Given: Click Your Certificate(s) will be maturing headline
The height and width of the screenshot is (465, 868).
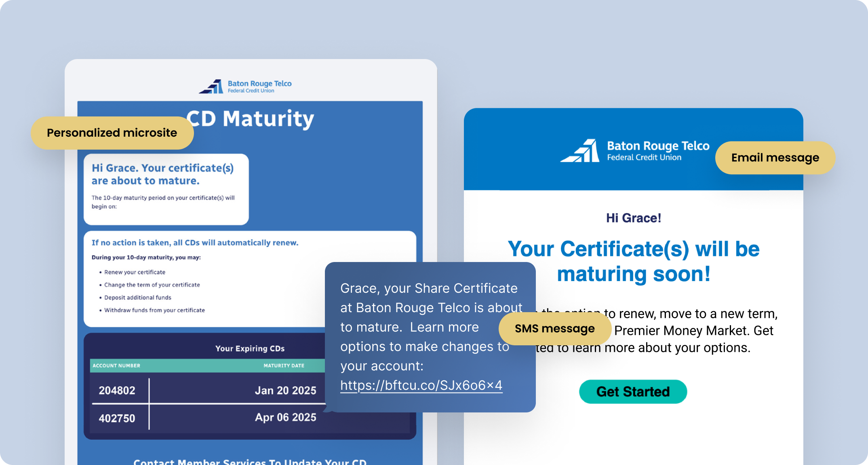Looking at the screenshot, I should point(633,261).
